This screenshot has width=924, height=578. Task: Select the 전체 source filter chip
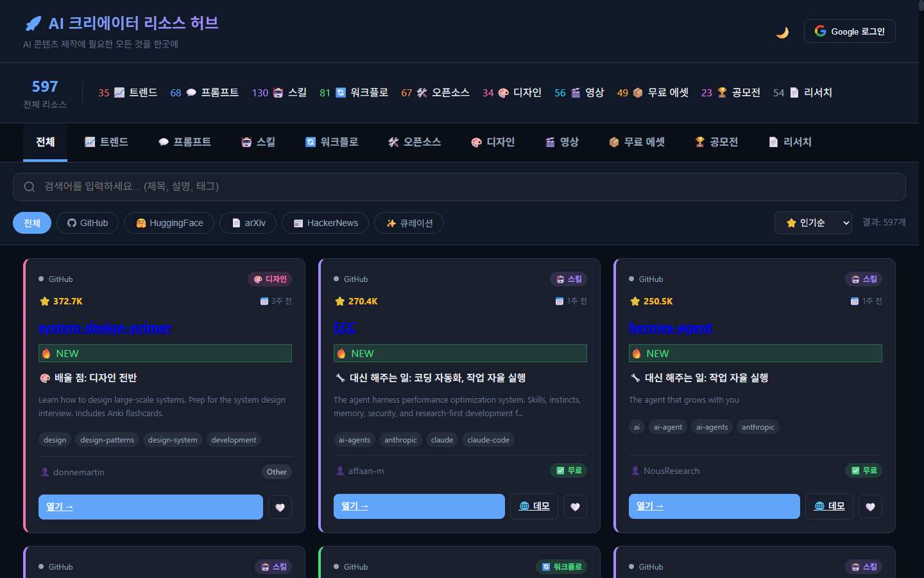(32, 223)
